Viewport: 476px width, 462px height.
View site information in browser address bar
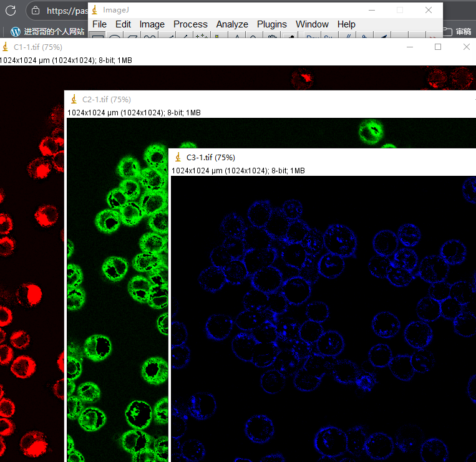[x=36, y=11]
